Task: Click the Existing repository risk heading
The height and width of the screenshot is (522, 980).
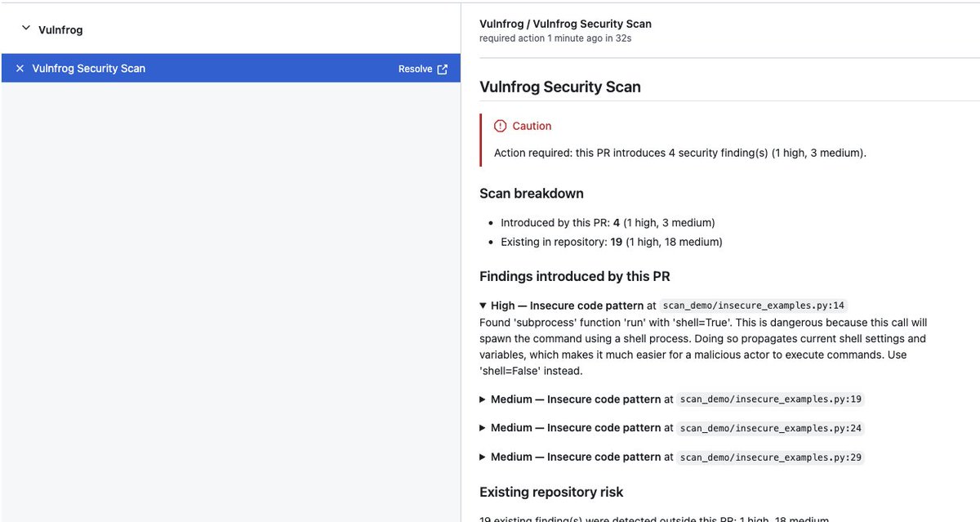Action: (x=551, y=492)
